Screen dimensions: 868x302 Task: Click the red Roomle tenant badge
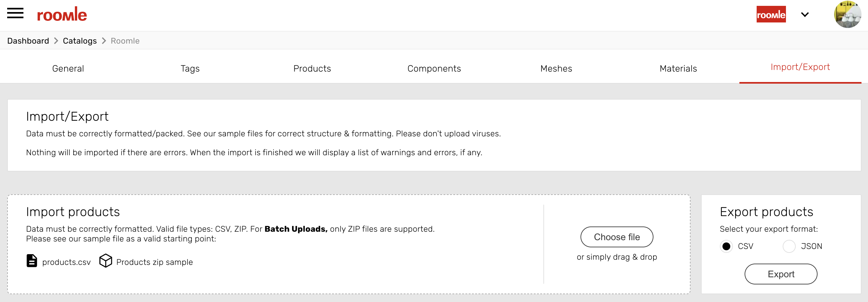coord(771,14)
